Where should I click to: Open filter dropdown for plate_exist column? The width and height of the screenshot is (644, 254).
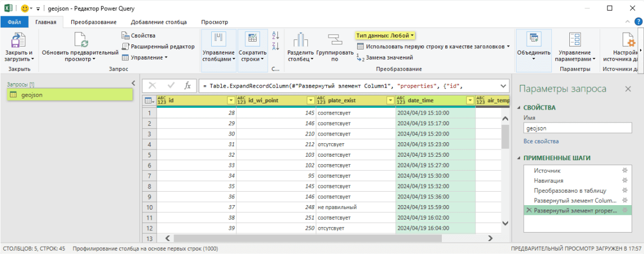pos(390,101)
